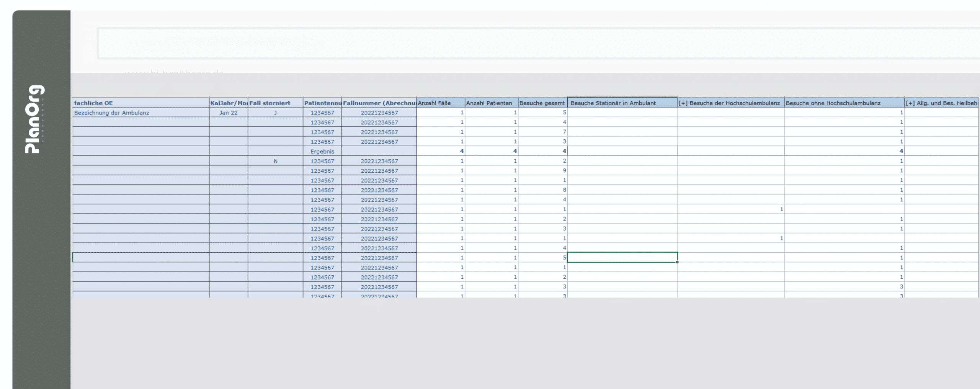The image size is (980, 389).
Task: Click the 'Fall storniert' column header
Action: coord(275,103)
